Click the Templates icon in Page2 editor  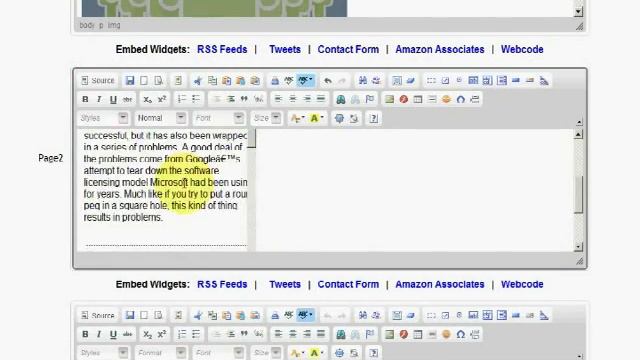click(178, 80)
